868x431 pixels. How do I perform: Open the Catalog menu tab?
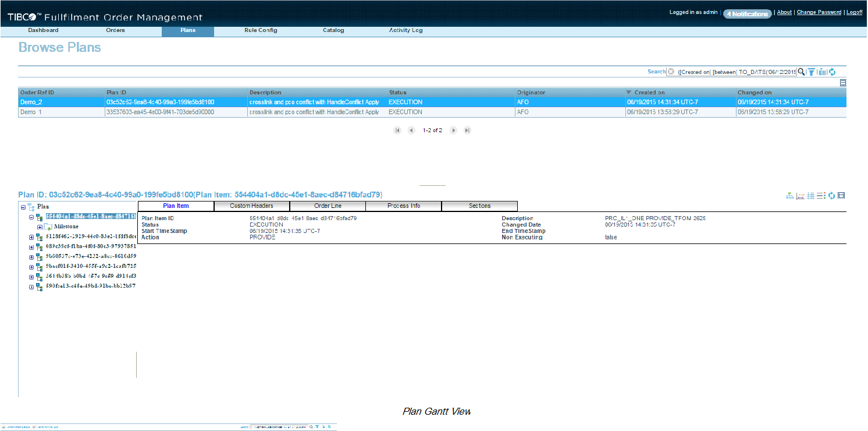coord(333,30)
